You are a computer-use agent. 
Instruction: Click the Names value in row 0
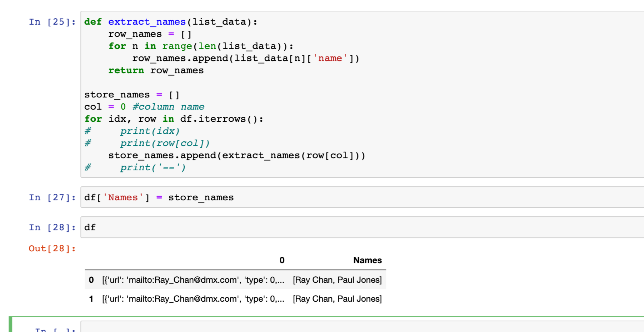[337, 280]
